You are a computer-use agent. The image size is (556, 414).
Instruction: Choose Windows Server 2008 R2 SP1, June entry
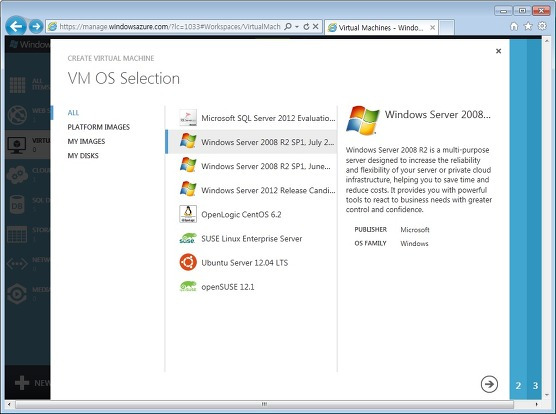[x=251, y=166]
